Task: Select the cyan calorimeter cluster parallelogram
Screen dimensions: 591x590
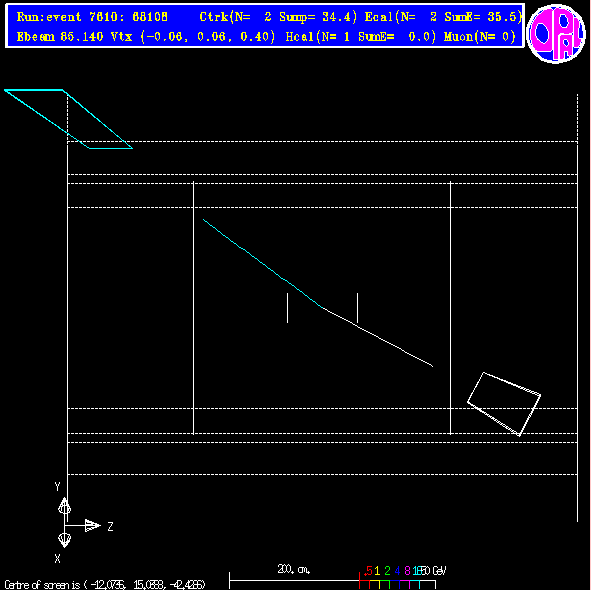Action: [x=68, y=119]
